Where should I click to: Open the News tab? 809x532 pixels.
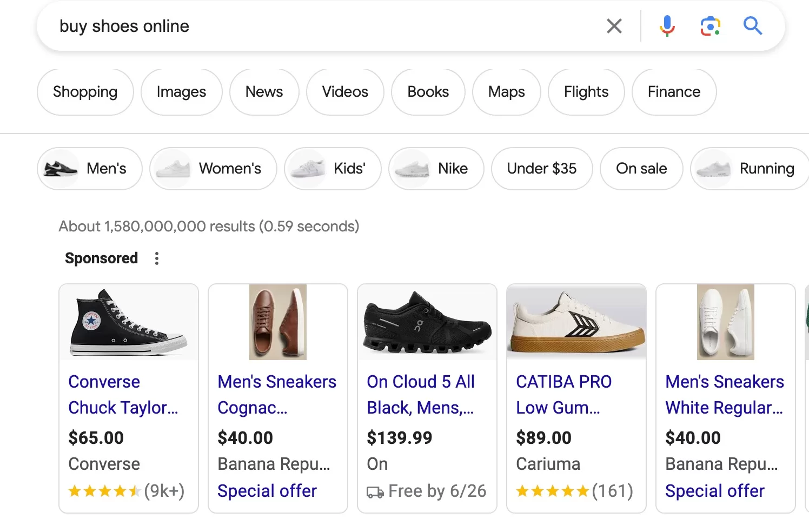[x=264, y=92]
